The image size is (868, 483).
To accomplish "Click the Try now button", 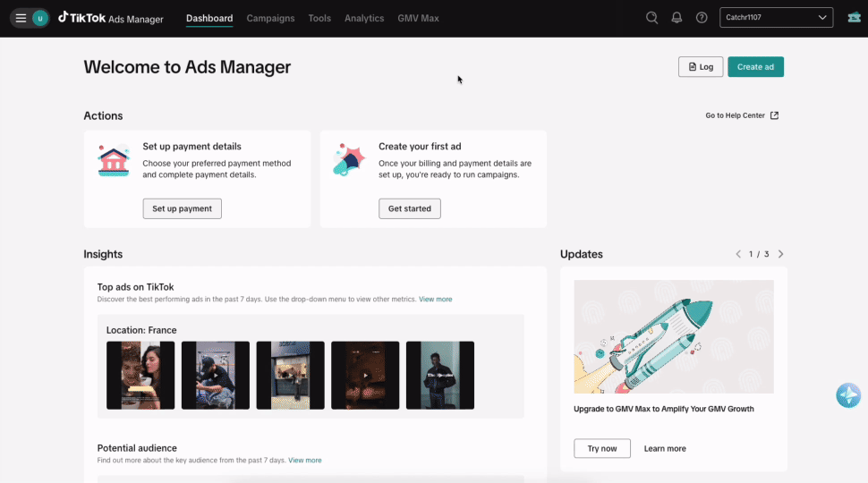I will click(x=601, y=448).
